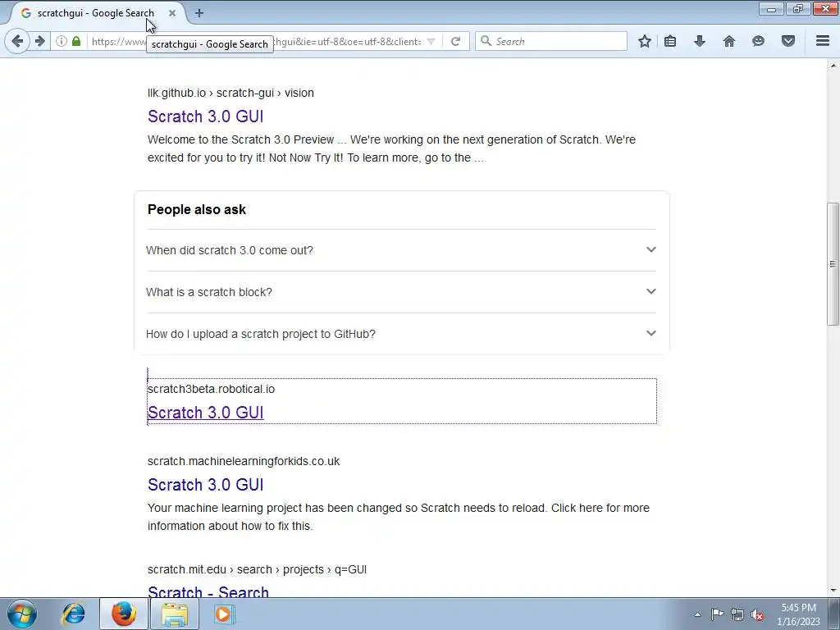Select the scratchgui - Google Search tab
Image resolution: width=840 pixels, height=630 pixels.
coord(95,13)
